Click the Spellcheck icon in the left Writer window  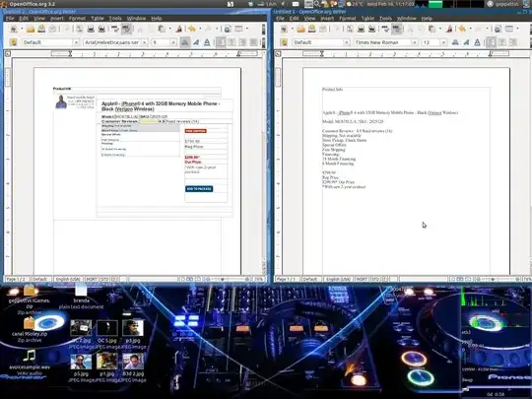click(115, 29)
